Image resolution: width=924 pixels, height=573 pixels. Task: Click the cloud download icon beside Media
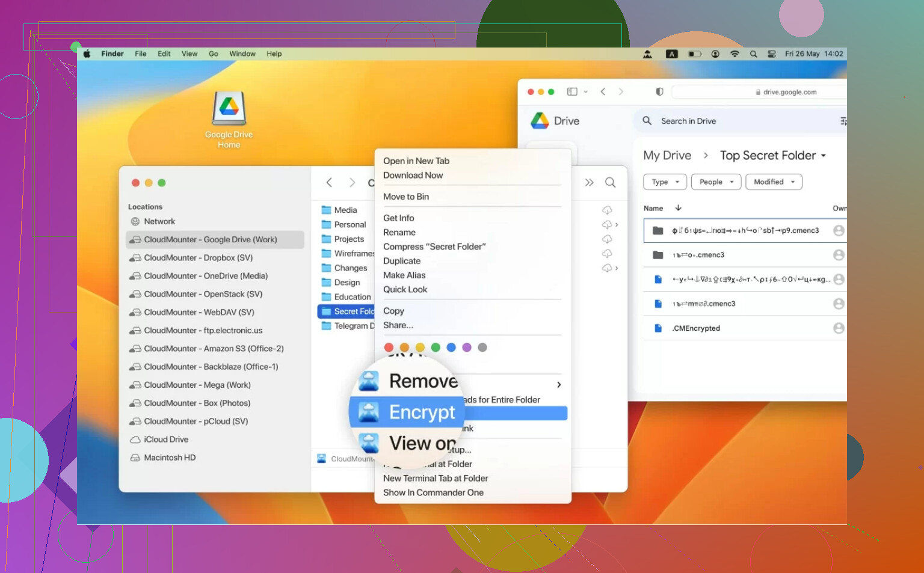607,210
